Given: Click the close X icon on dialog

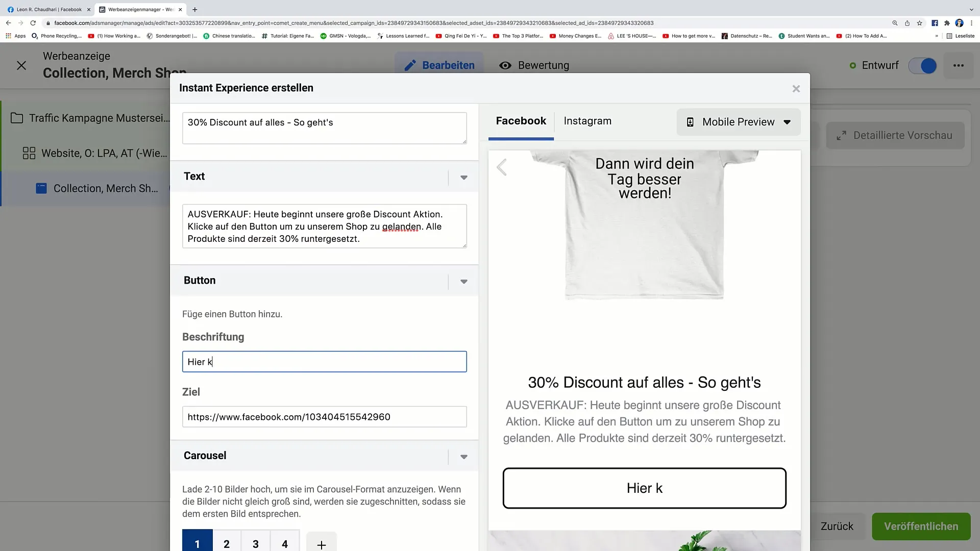Looking at the screenshot, I should click(796, 88).
